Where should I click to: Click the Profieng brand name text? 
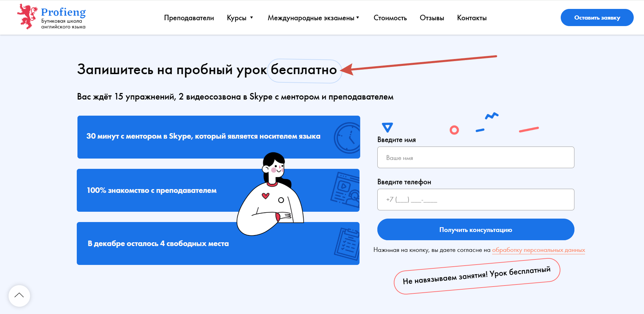pyautogui.click(x=63, y=12)
